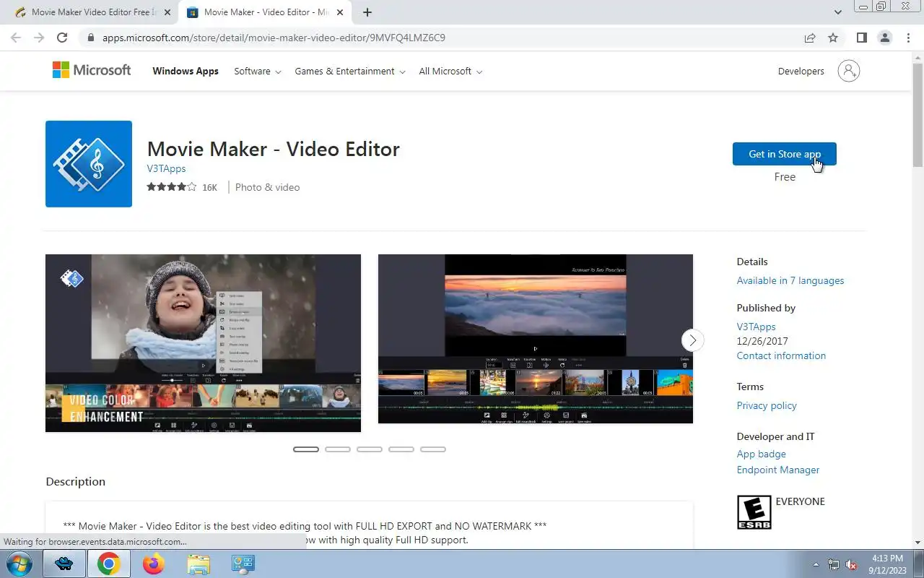Click the muted volume tray icon

(x=852, y=564)
